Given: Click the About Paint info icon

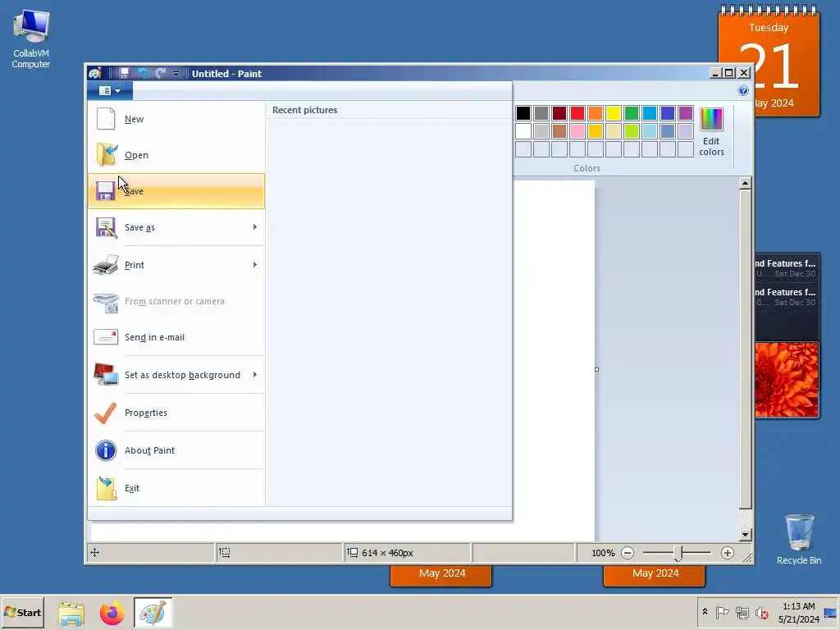Looking at the screenshot, I should tap(106, 450).
